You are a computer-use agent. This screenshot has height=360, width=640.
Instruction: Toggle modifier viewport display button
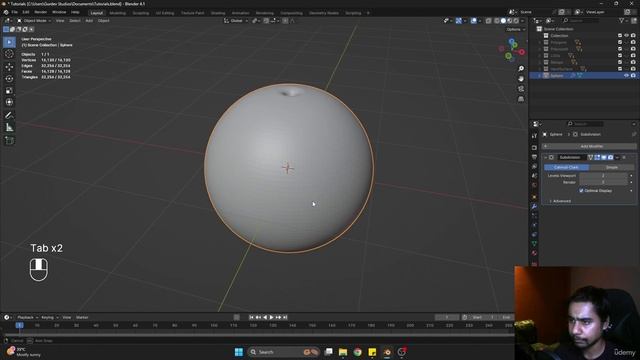click(x=604, y=157)
